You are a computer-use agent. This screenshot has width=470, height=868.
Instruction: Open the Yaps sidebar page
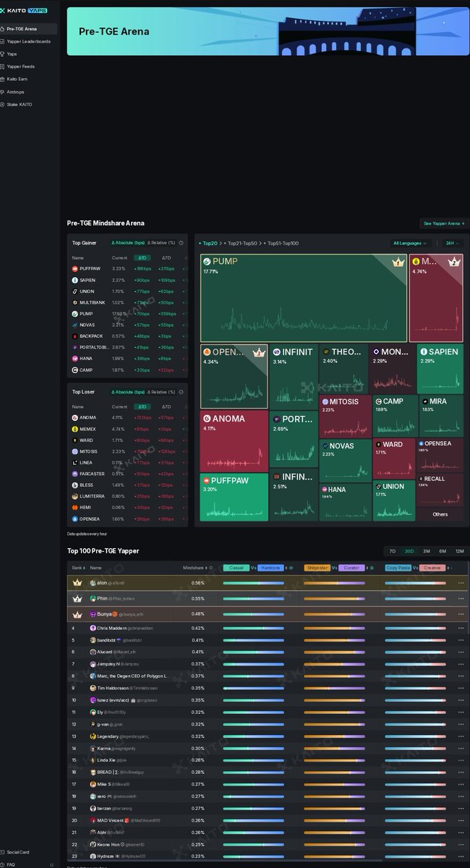(x=29, y=54)
